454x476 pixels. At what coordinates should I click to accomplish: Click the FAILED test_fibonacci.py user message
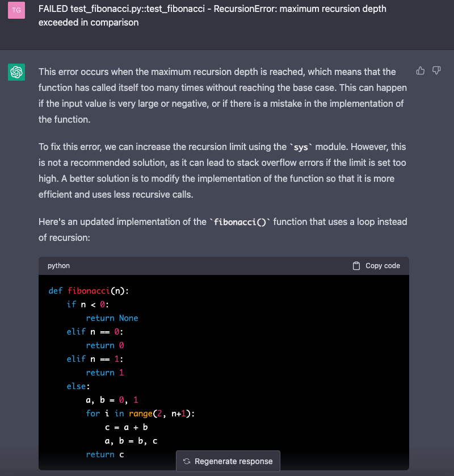pyautogui.click(x=212, y=15)
